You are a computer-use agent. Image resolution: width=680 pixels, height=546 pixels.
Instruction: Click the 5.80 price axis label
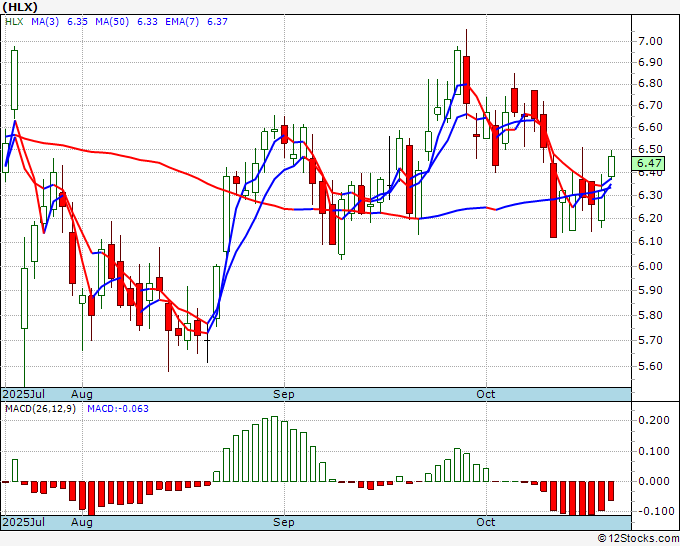[x=650, y=315]
